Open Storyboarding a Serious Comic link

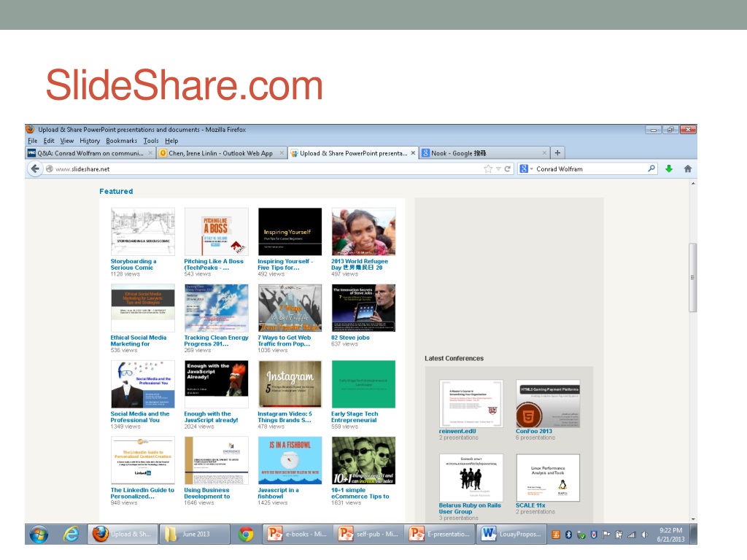pyautogui.click(x=133, y=264)
